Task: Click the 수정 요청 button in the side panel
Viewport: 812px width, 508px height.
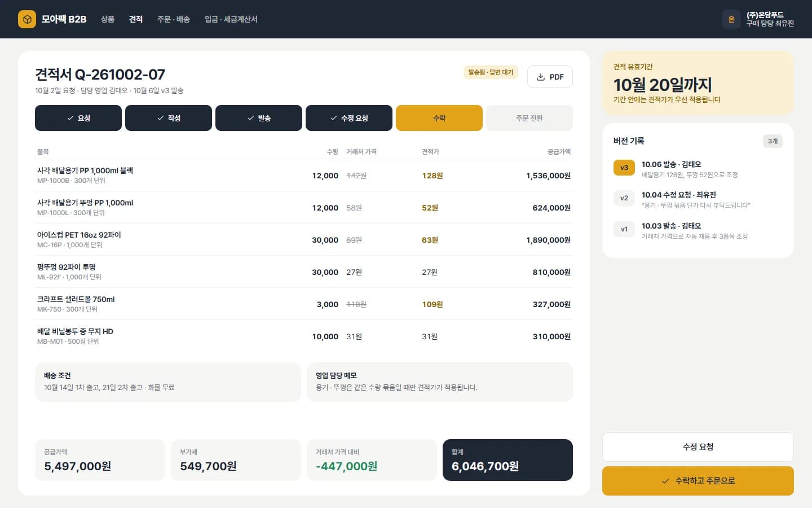Action: 698,447
